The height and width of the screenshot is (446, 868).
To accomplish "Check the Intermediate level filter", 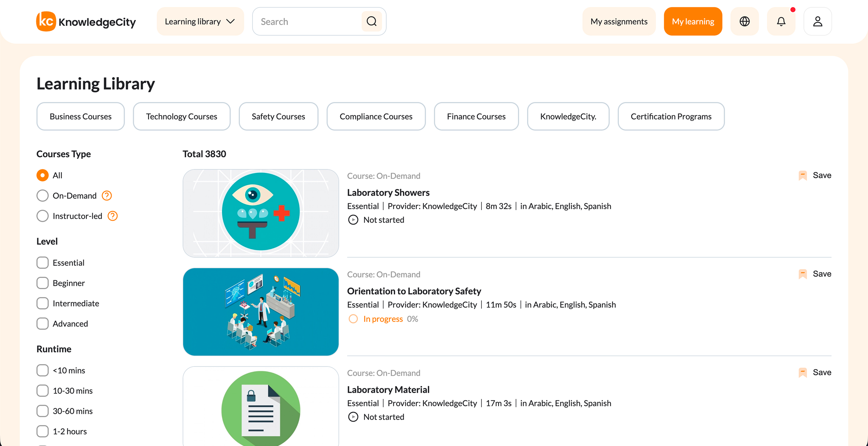I will click(x=43, y=303).
